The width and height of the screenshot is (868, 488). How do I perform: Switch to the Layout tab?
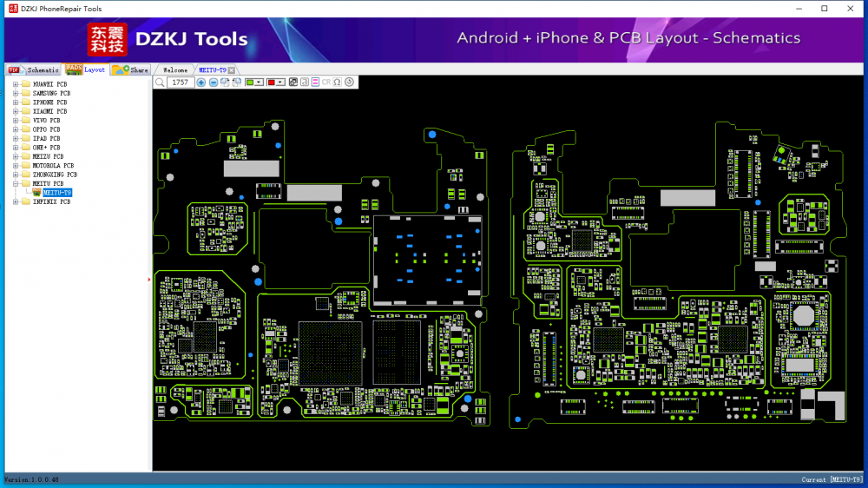[x=85, y=69]
